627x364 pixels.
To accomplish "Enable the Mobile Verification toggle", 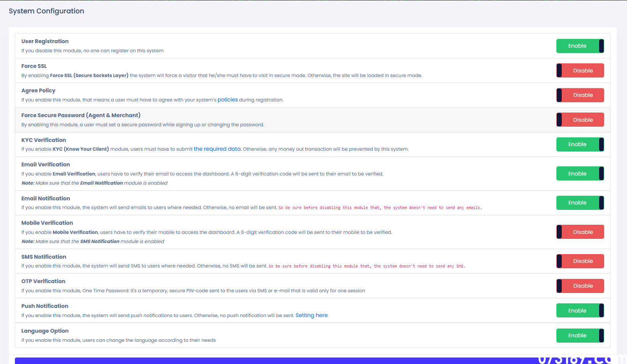I will pos(580,232).
